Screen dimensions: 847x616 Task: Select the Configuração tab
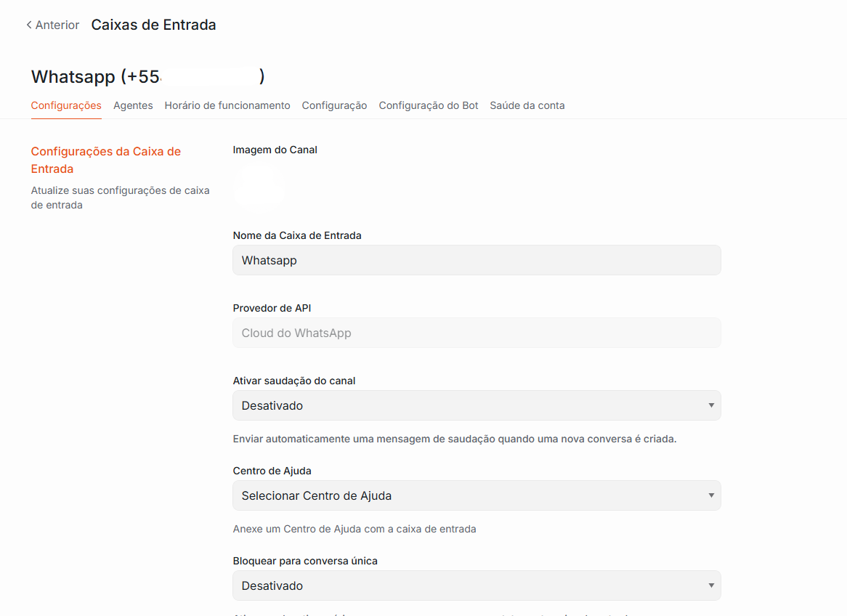point(334,105)
